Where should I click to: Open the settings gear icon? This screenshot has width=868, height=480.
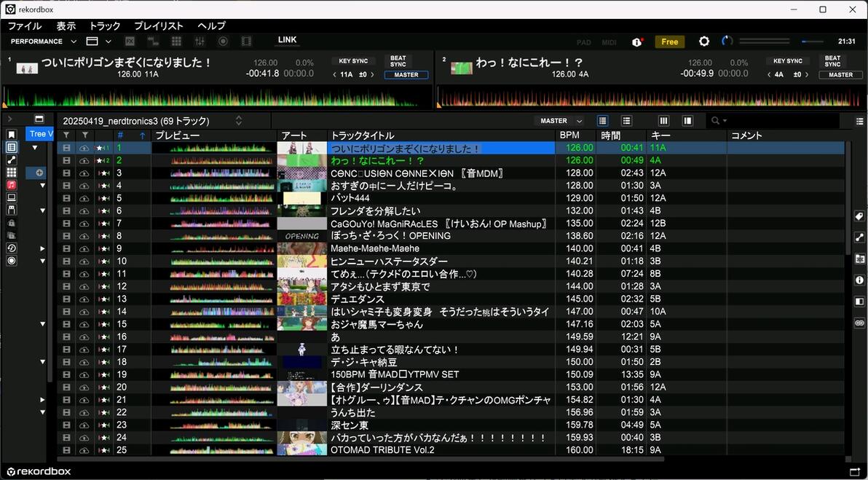coord(703,42)
